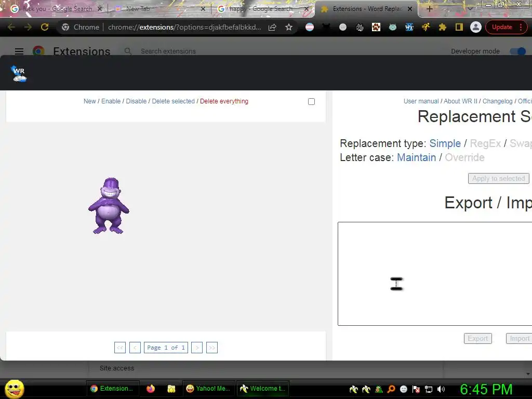The height and width of the screenshot is (399, 532).
Task: Open the Word Replacer II toolbar icon
Action: tap(409, 27)
